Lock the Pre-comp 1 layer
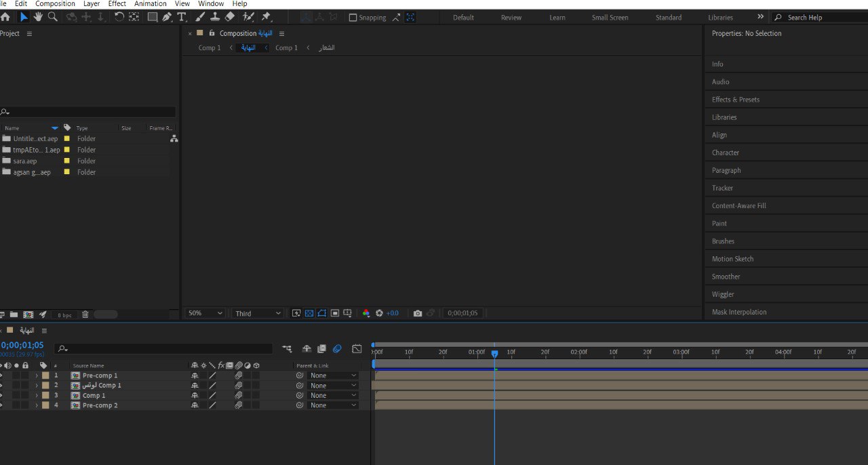This screenshot has width=868, height=465. (25, 376)
